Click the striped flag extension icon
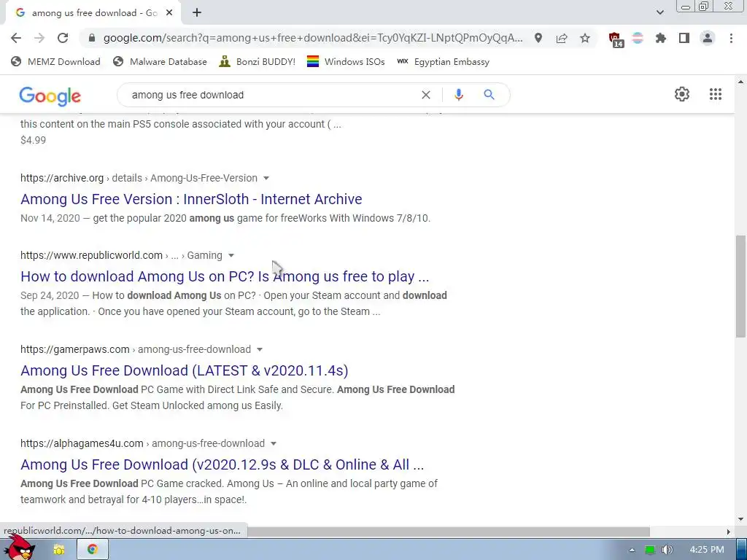 [638, 38]
